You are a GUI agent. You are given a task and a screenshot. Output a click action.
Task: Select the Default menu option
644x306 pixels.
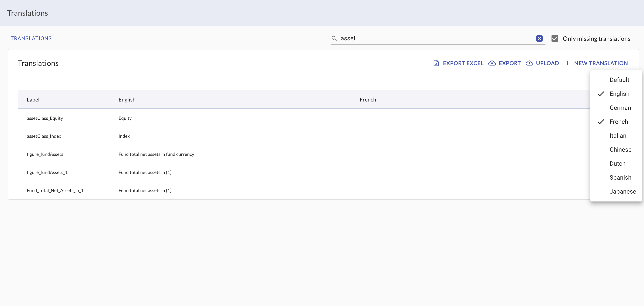619,80
